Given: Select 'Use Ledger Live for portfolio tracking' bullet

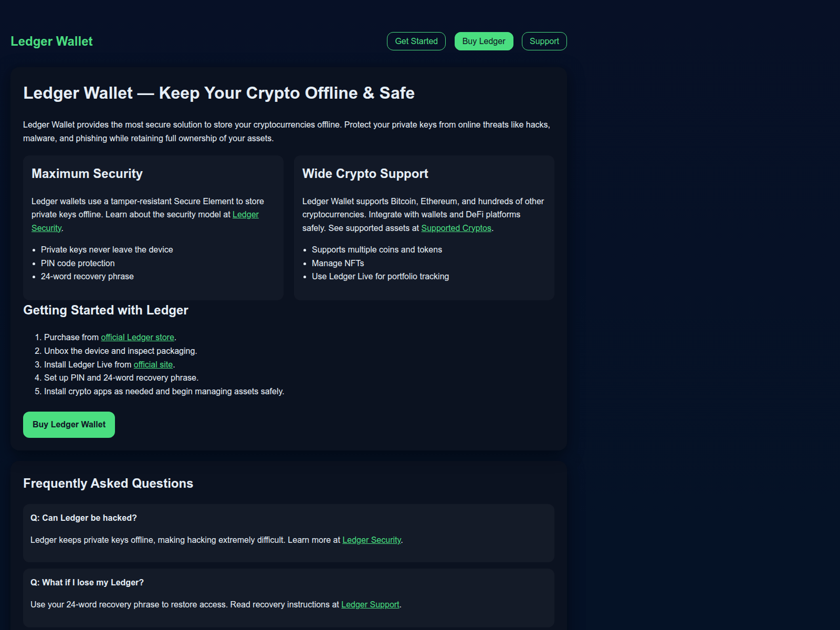Looking at the screenshot, I should click(x=380, y=277).
